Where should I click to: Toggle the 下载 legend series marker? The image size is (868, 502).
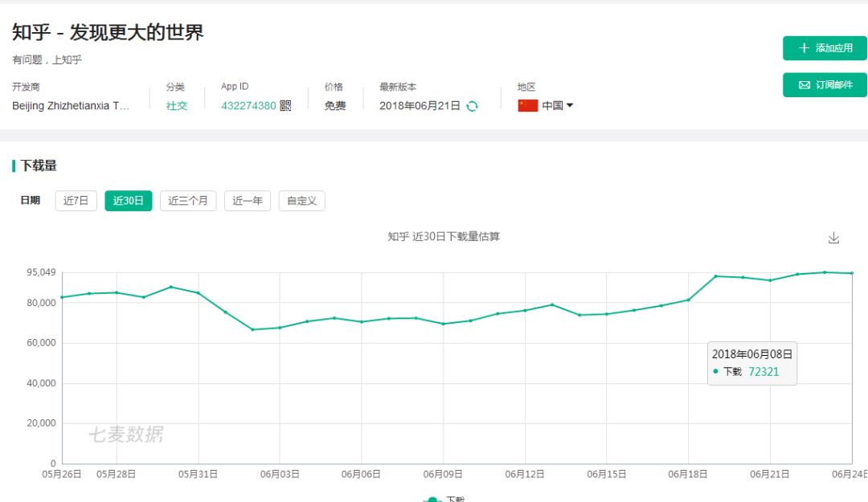432,500
